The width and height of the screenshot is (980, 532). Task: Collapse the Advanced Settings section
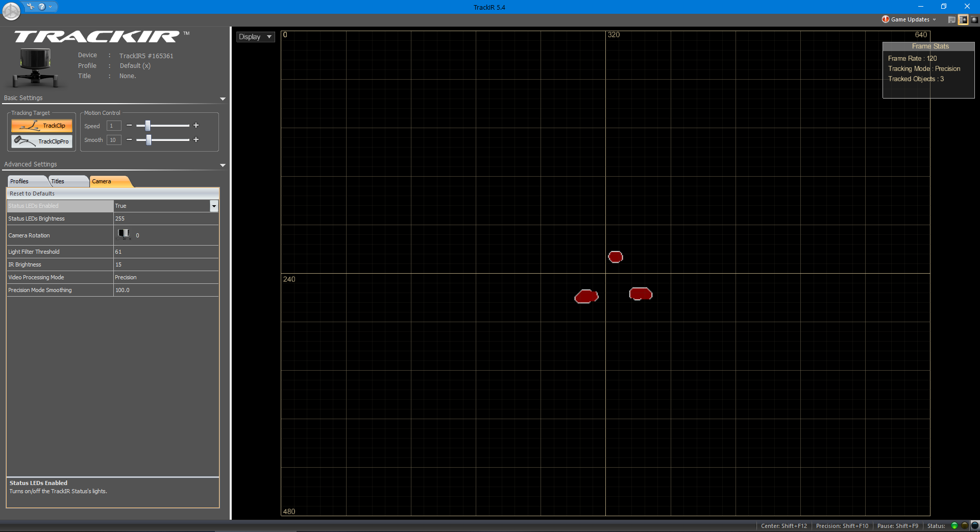click(223, 165)
